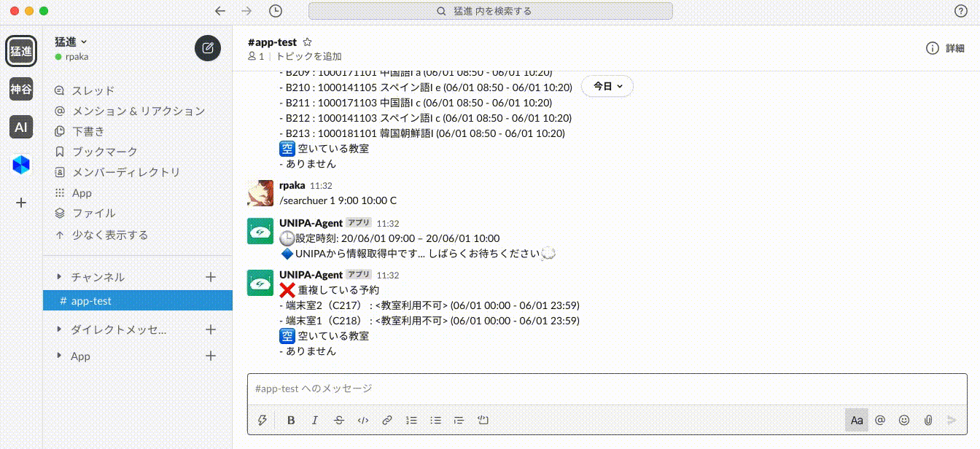Toggle bold formatting in the message composer

[291, 420]
